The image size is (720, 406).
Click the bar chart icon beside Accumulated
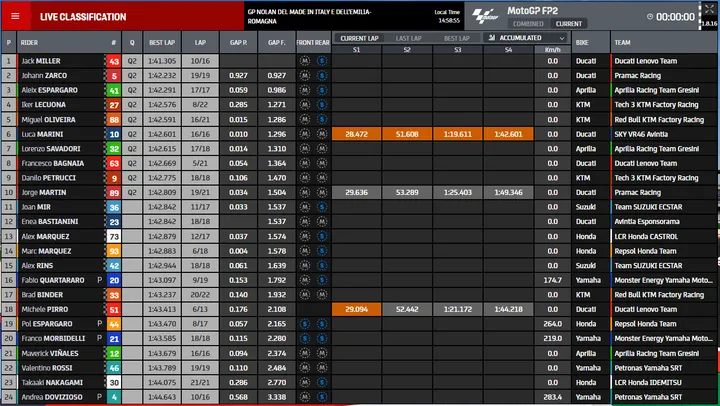coord(492,38)
